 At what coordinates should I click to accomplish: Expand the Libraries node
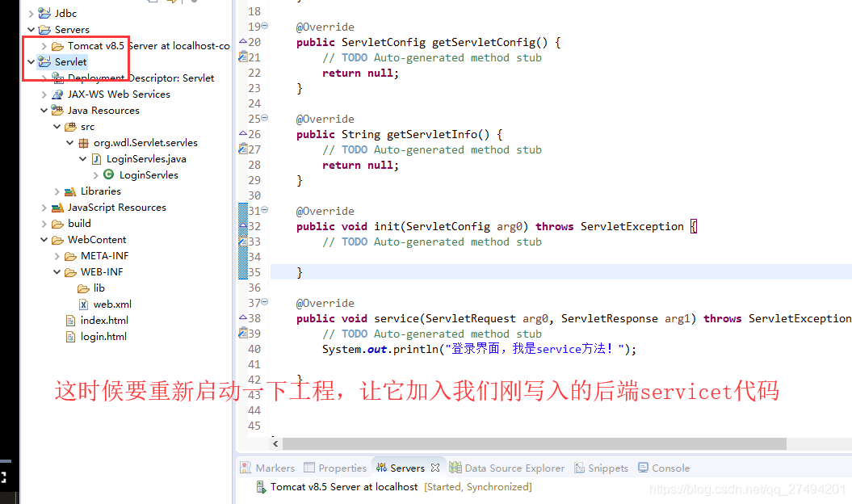pos(57,191)
